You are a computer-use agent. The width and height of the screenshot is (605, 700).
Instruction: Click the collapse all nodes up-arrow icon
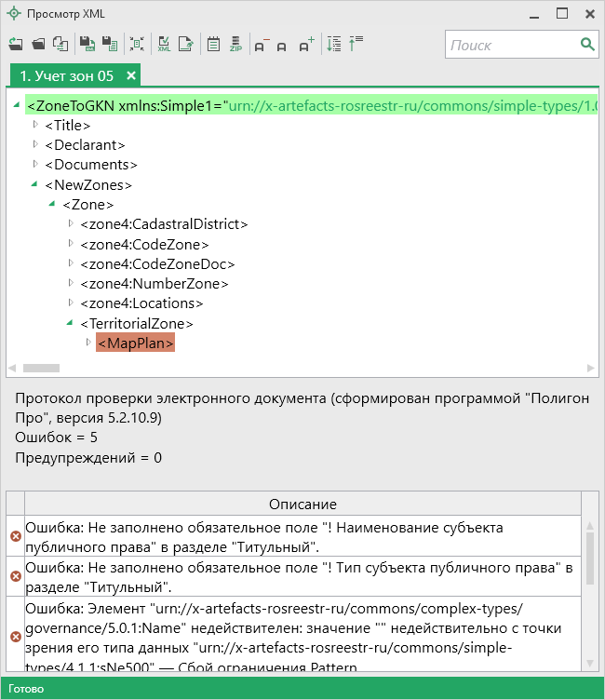pos(356,44)
